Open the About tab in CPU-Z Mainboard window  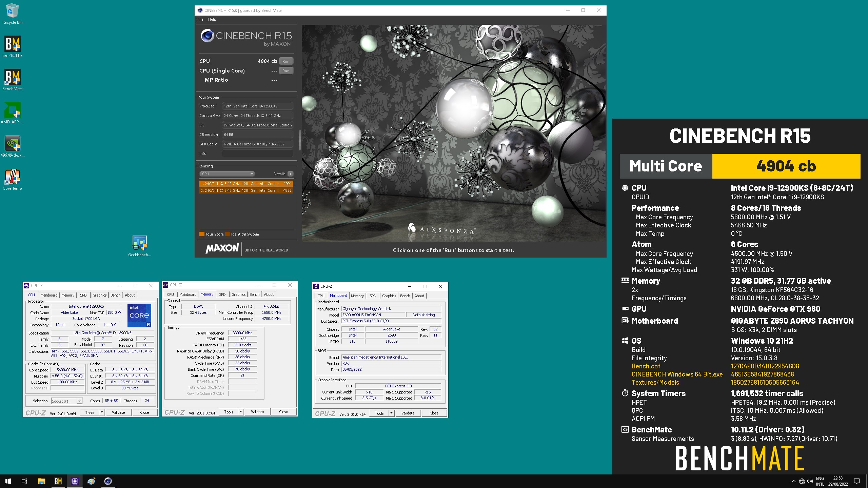(419, 296)
